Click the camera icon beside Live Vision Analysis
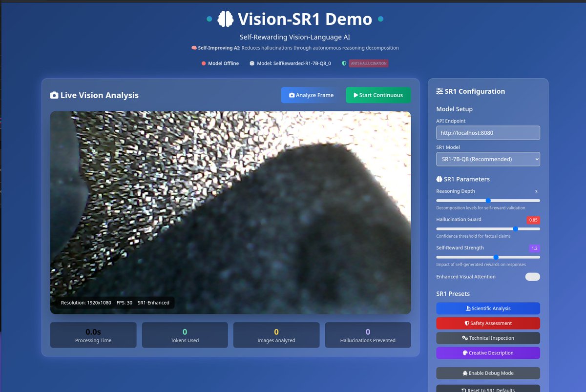The height and width of the screenshot is (392, 586). click(54, 95)
